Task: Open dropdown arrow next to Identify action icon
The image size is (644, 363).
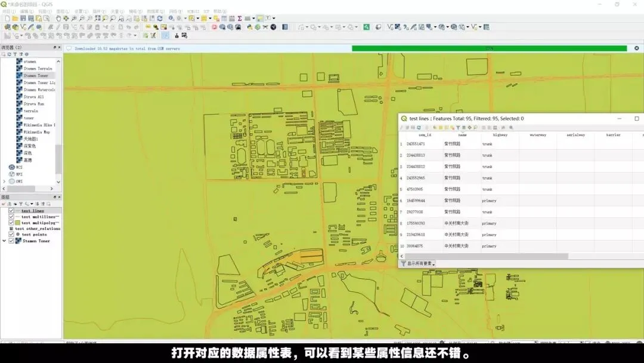Action: 185,19
